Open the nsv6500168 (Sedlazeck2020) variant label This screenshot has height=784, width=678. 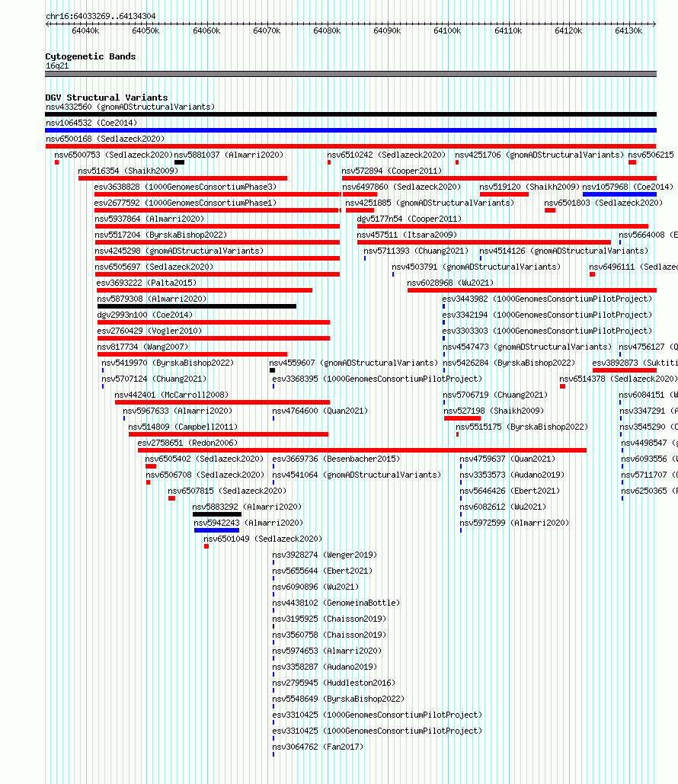point(105,139)
